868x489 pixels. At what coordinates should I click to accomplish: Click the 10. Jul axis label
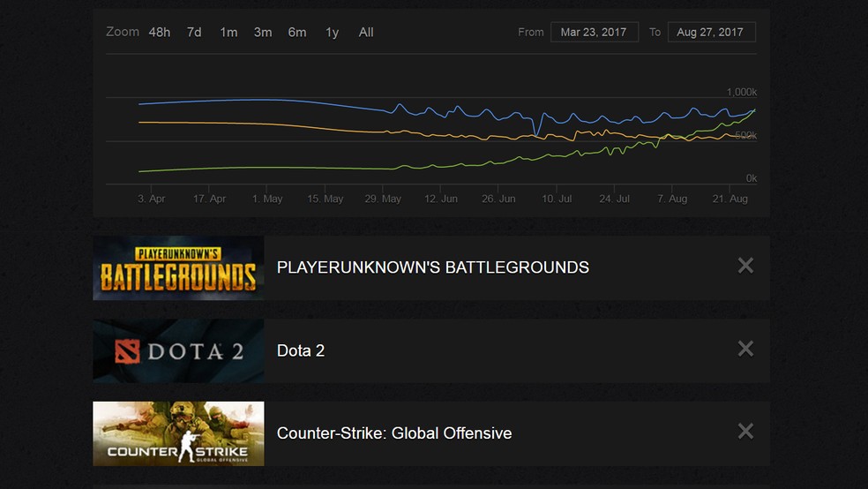point(557,199)
